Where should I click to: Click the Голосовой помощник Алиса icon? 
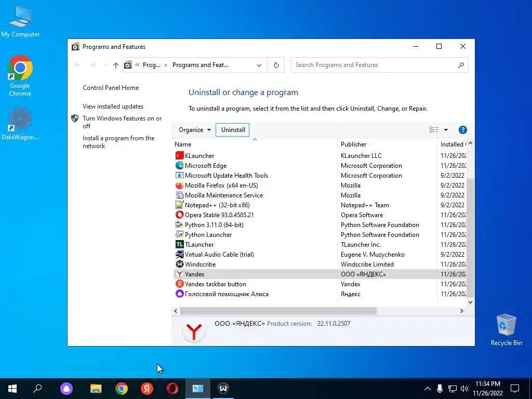click(179, 294)
